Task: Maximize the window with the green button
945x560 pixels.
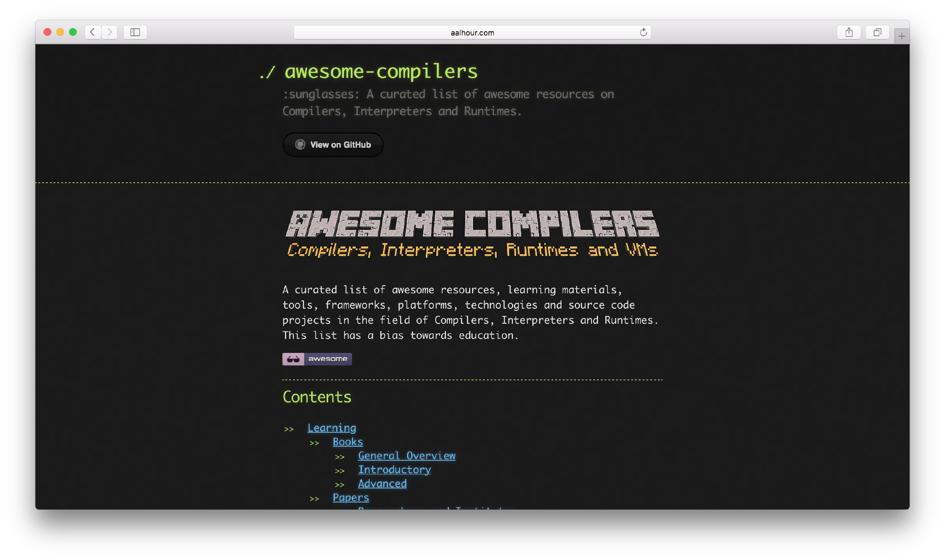Action: click(x=73, y=32)
